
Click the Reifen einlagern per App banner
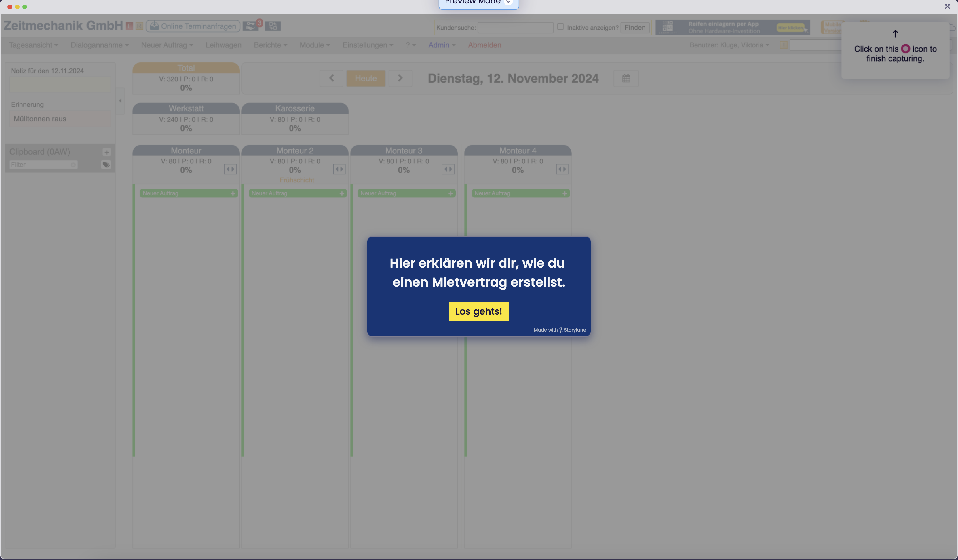(x=733, y=27)
